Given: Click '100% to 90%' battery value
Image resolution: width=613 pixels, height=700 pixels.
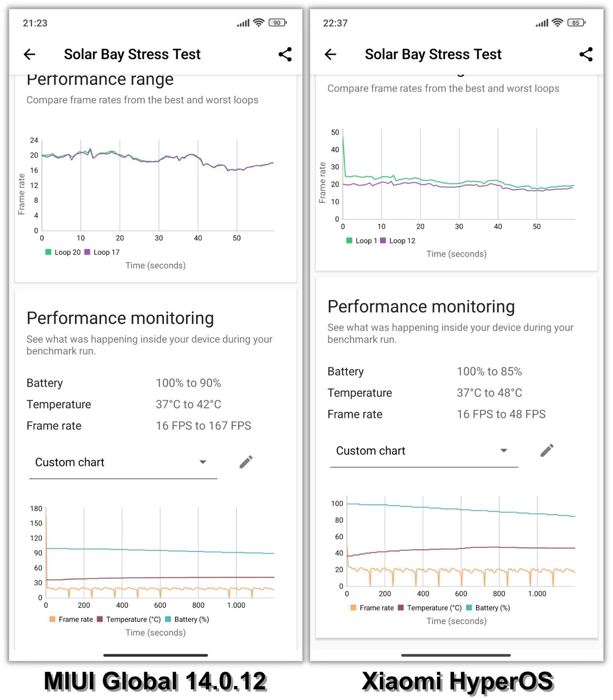Looking at the screenshot, I should click(x=188, y=383).
